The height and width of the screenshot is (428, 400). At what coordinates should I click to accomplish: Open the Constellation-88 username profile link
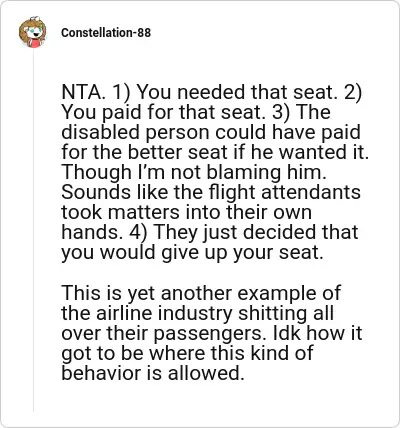[106, 33]
